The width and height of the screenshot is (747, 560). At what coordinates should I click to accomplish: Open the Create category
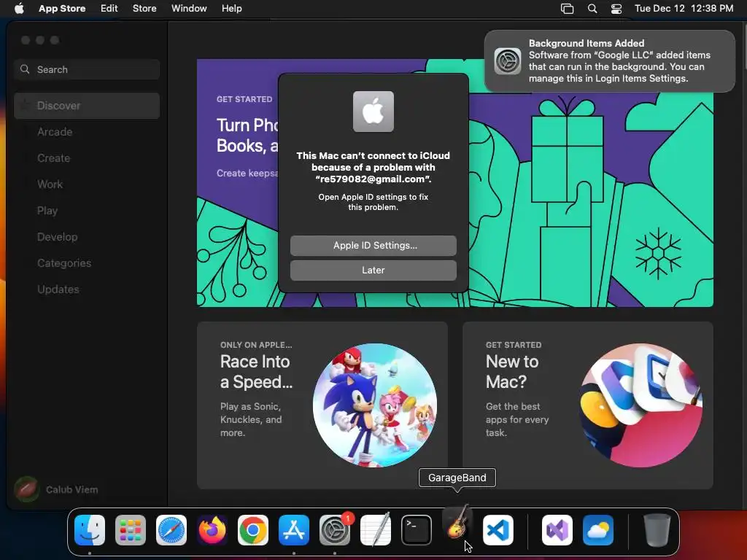87,158
